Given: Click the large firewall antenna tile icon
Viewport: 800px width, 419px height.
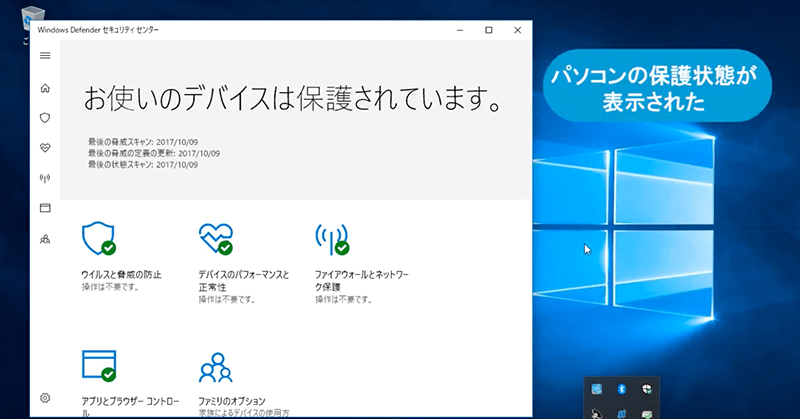Looking at the screenshot, I should (332, 238).
